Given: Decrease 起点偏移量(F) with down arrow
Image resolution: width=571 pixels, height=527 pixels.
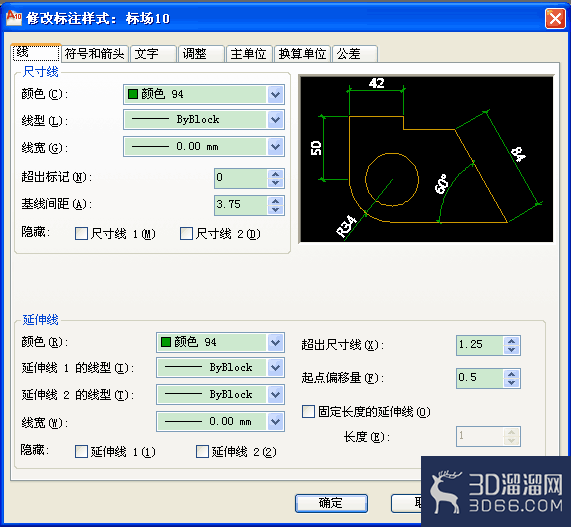Looking at the screenshot, I should pyautogui.click(x=512, y=383).
